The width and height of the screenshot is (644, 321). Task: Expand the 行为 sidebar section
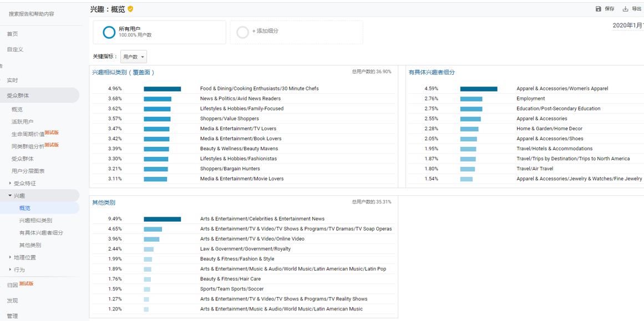coord(10,270)
